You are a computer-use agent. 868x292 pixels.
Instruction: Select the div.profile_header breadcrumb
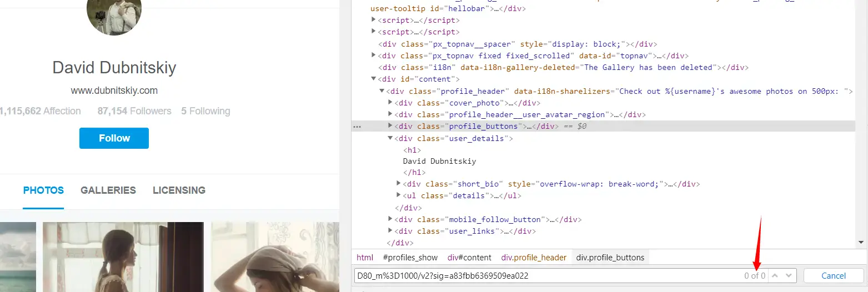[534, 258]
